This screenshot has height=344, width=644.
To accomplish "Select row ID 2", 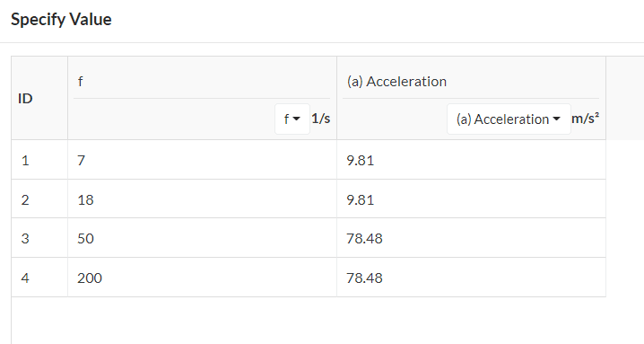I will pyautogui.click(x=39, y=199).
